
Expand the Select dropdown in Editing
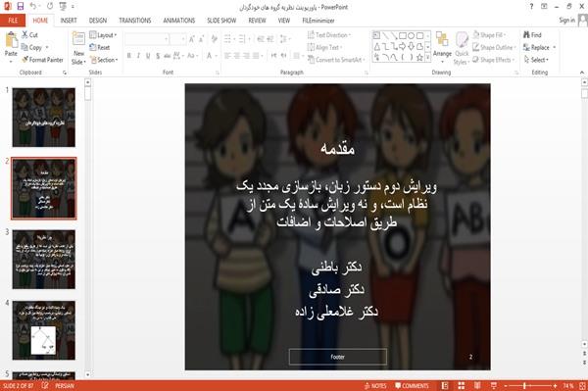(536, 60)
